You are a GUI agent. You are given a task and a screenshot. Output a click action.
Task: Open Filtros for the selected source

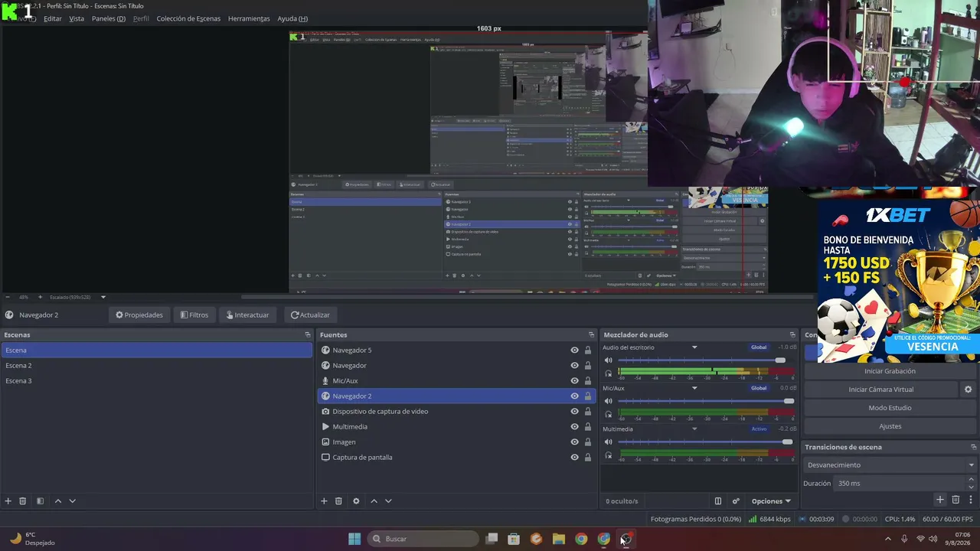[194, 315]
